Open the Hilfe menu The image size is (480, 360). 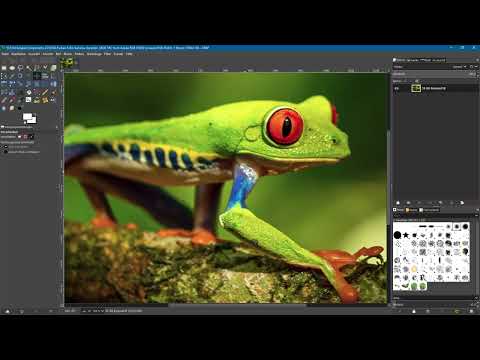coord(129,54)
